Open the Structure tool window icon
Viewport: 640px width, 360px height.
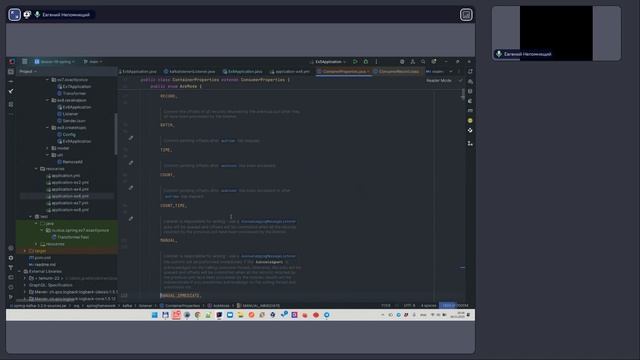(11, 104)
